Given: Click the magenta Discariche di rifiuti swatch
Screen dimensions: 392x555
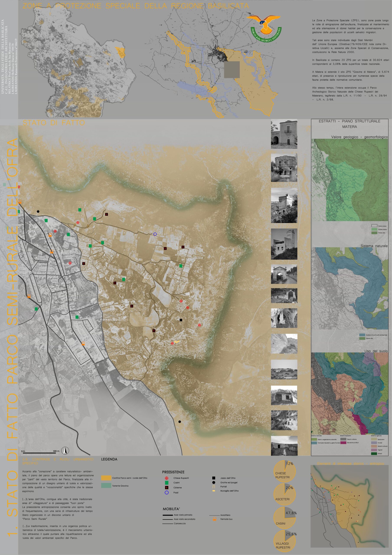Looking at the screenshot, I should pyautogui.click(x=343, y=443).
